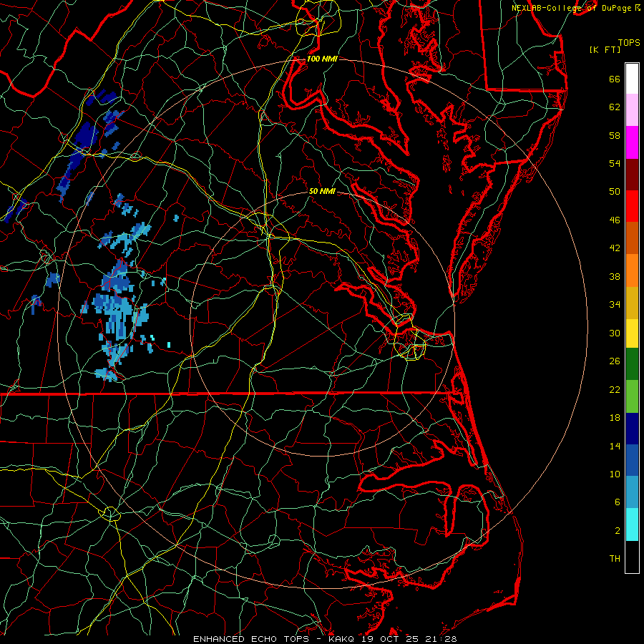The image size is (644, 644).
Task: Select the ENHANCED ECHO TOPS product caption
Action: 324,639
